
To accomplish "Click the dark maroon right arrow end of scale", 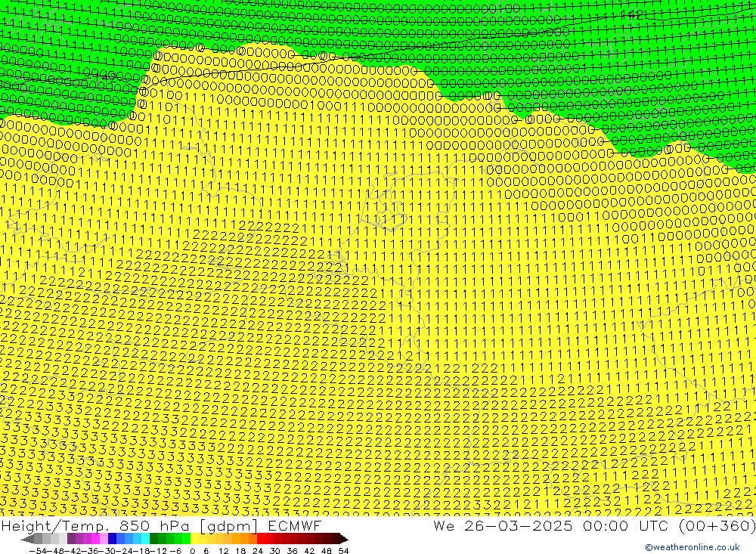I will 344,539.
